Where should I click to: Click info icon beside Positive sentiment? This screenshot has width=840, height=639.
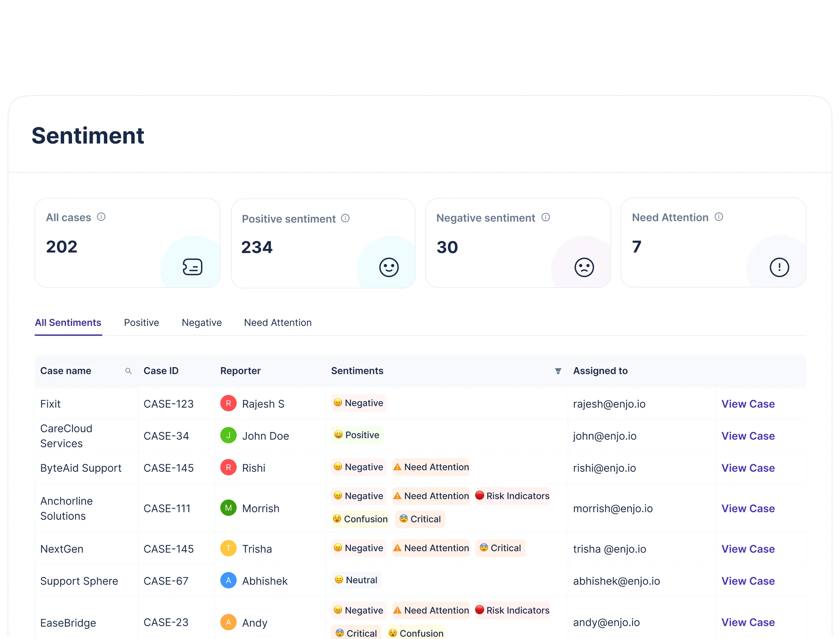click(x=345, y=218)
